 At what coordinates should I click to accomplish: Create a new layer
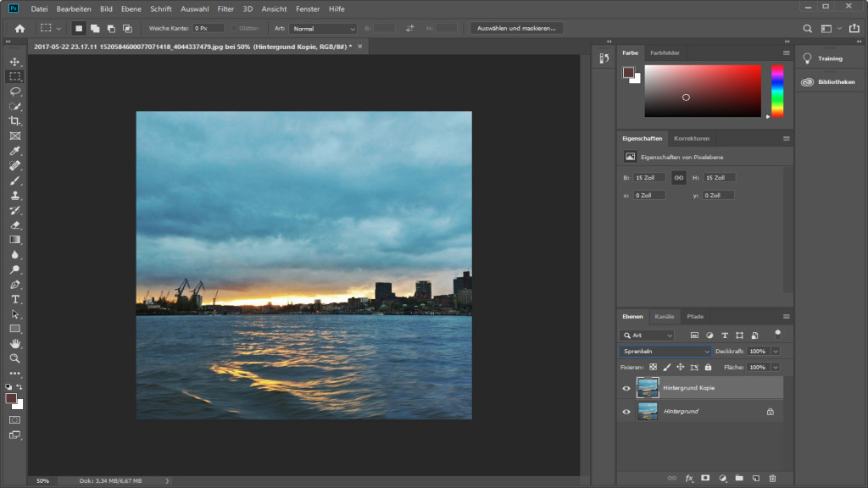pos(756,477)
